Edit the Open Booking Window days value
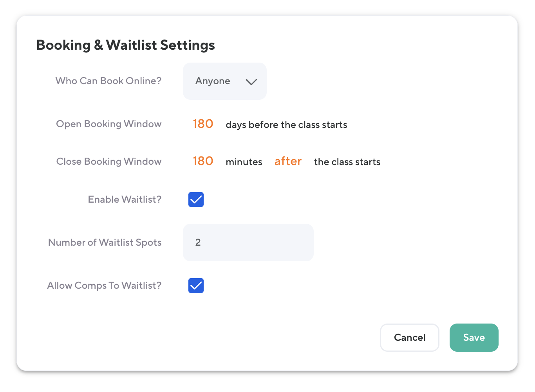Screen dimensions: 535x392 coord(203,124)
